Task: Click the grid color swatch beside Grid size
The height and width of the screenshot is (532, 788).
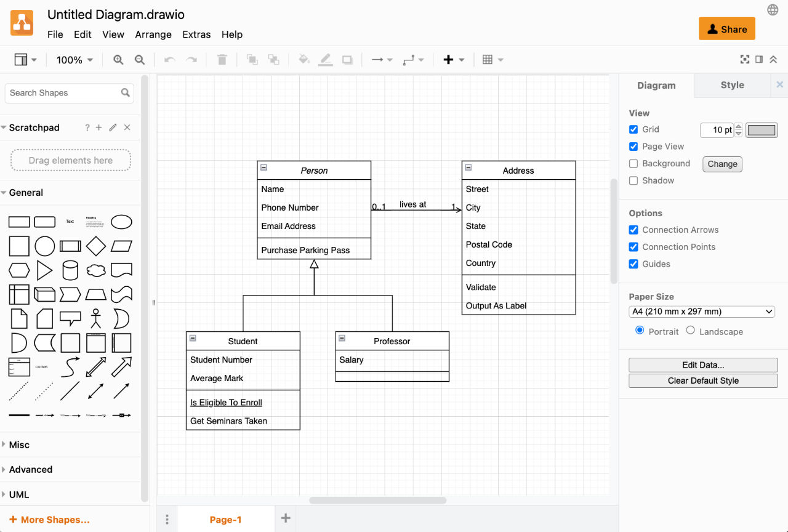Action: 762,130
